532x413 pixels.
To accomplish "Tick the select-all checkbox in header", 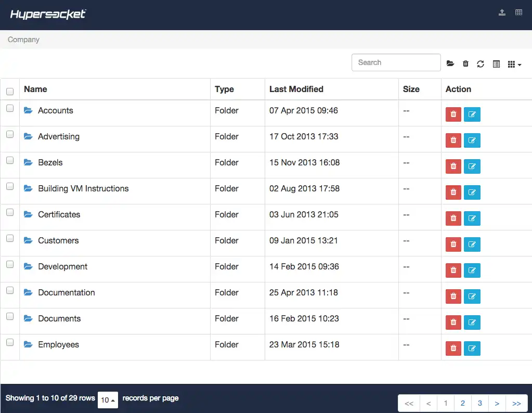I will coord(10,92).
